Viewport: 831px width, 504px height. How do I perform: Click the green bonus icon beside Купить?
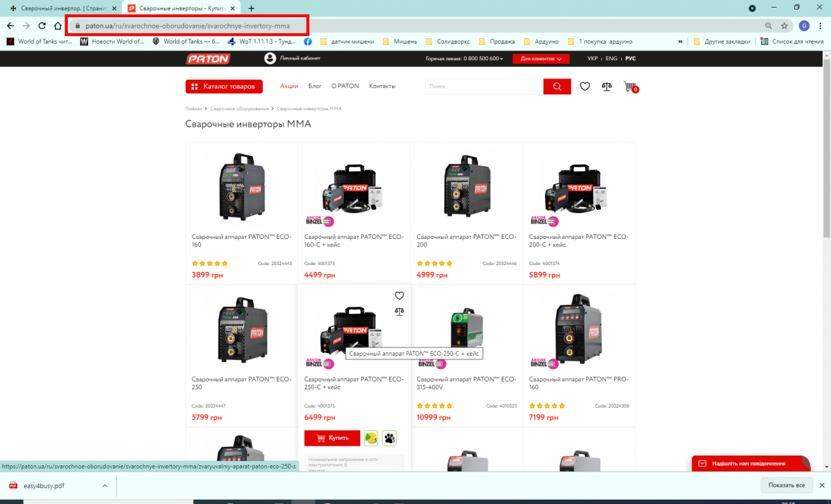pyautogui.click(x=370, y=438)
